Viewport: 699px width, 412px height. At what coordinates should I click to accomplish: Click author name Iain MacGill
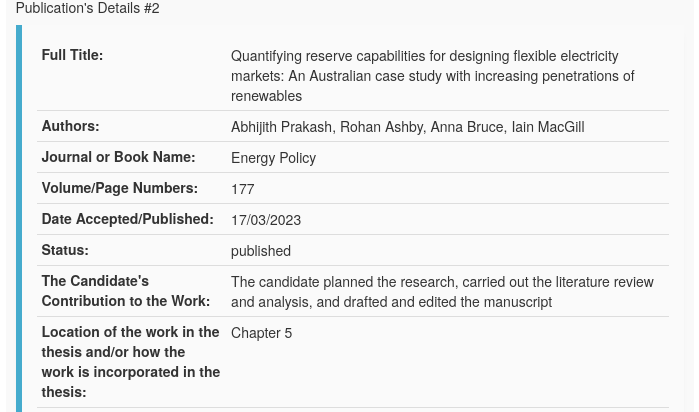pos(547,128)
